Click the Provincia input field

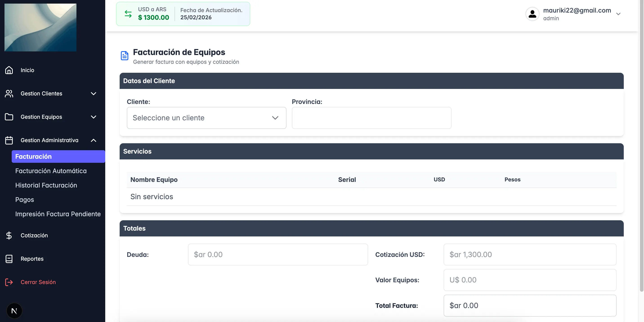point(371,118)
